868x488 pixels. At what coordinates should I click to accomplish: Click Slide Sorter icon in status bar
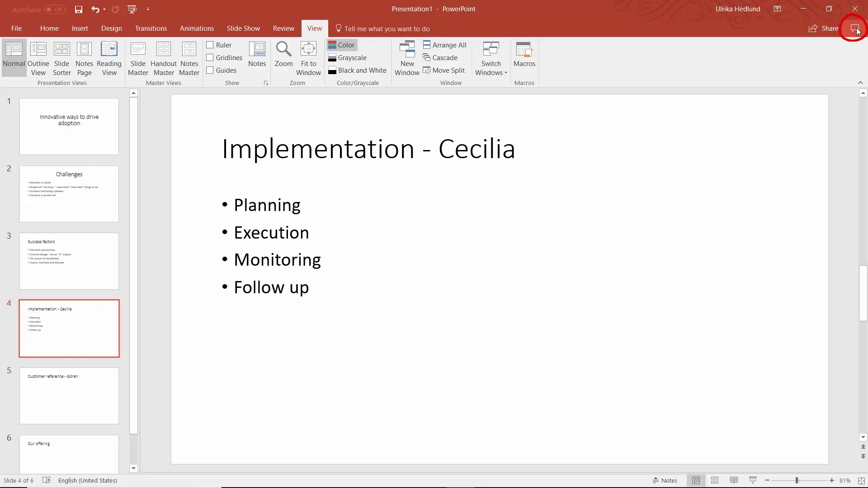[x=715, y=480]
